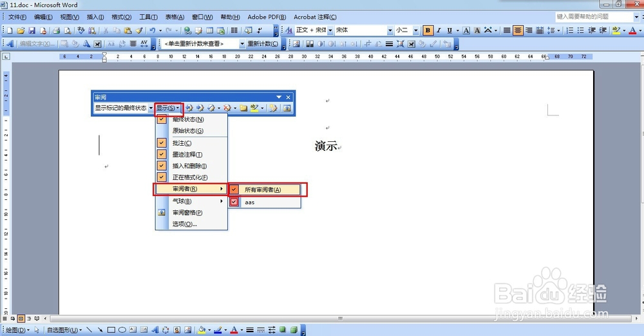
Task: Open the 自选图形(U) autoshapes menu
Action: point(64,330)
